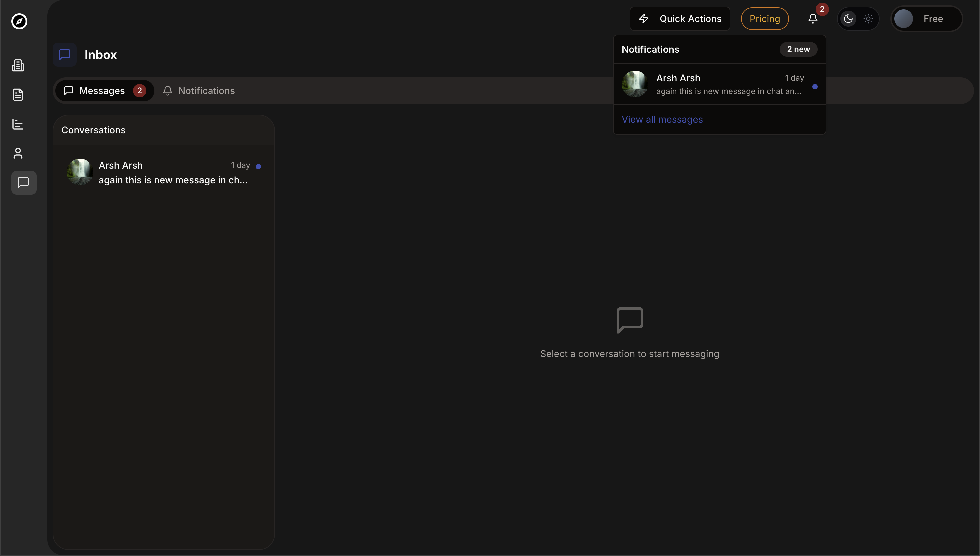
Task: Open the bar chart analytics icon
Action: [x=18, y=124]
